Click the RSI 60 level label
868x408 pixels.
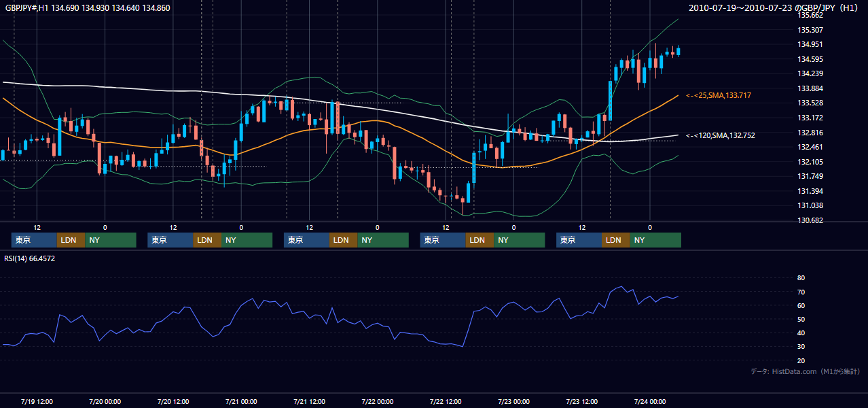(x=801, y=305)
